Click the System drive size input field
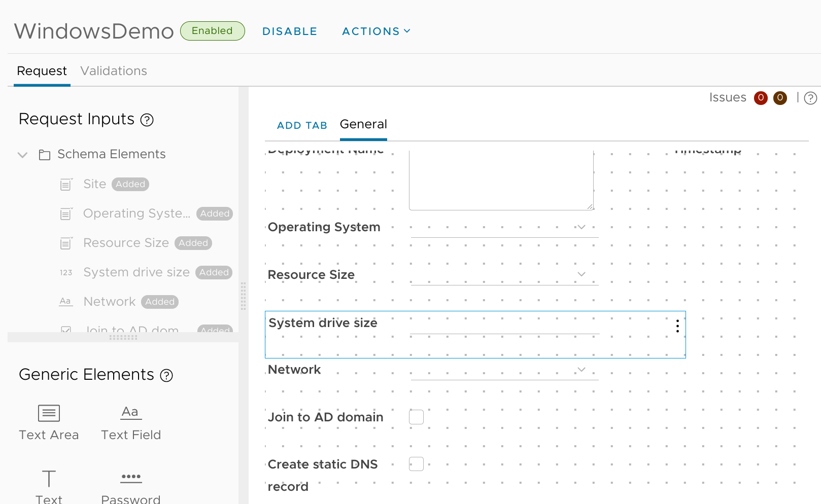This screenshot has width=821, height=504. click(504, 326)
